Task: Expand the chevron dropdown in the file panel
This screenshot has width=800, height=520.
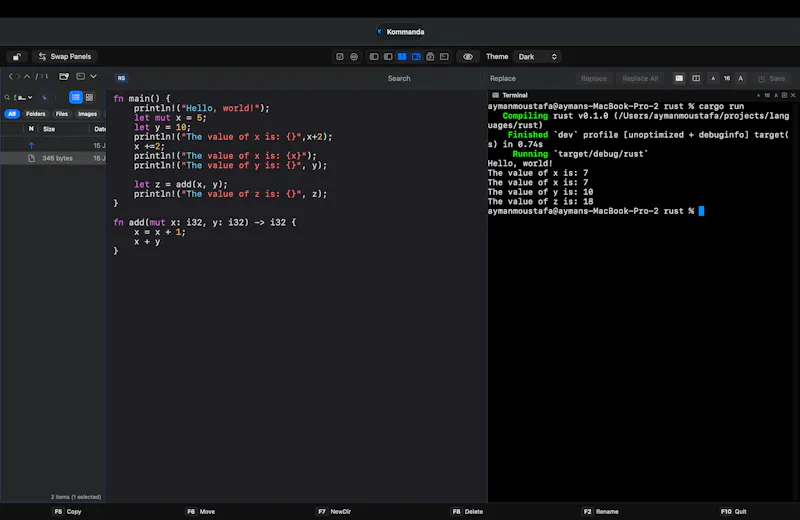Action: 93,77
